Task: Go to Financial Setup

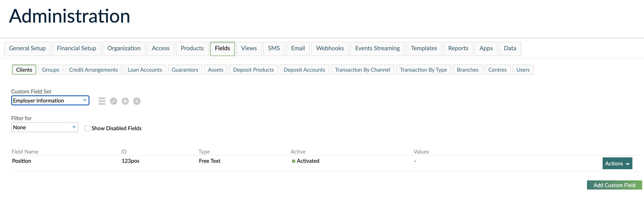Action: (76, 48)
